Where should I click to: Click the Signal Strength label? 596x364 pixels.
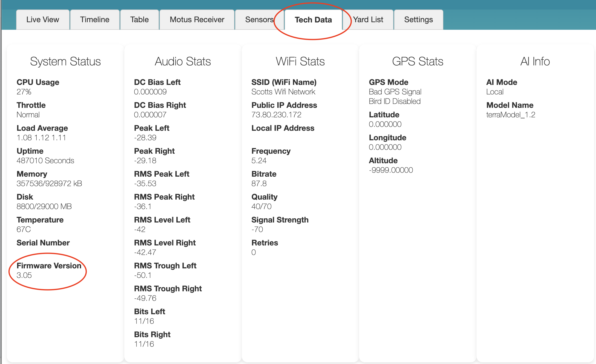tap(280, 220)
